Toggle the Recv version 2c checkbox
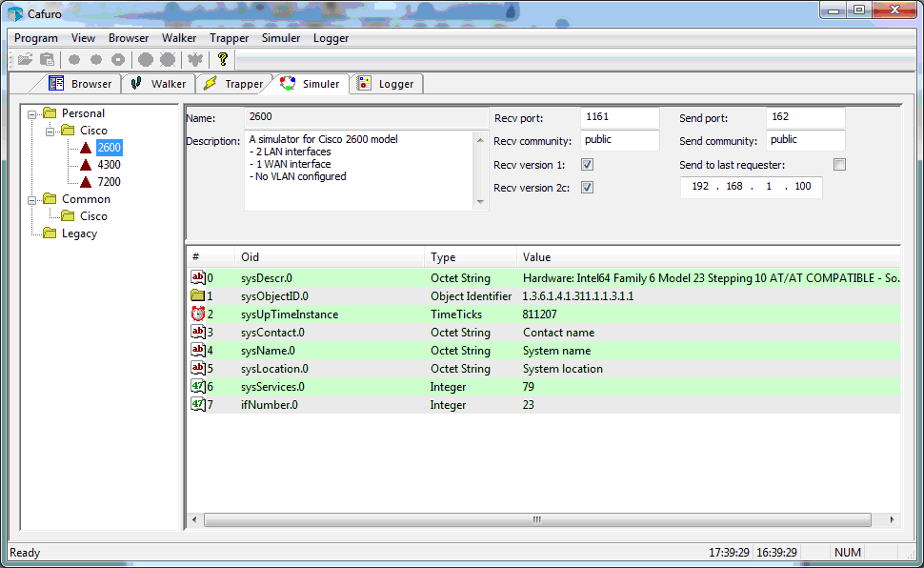This screenshot has height=568, width=924. tap(588, 188)
